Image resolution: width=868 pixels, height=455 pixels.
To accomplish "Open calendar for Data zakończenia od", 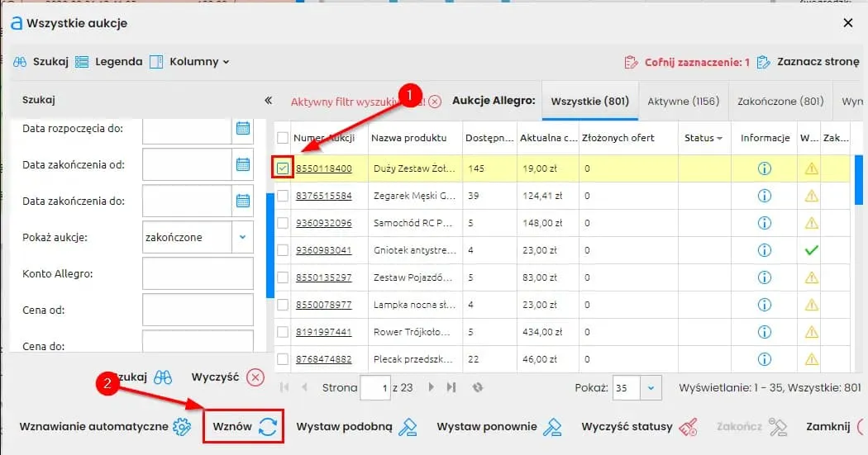I will tap(242, 164).
